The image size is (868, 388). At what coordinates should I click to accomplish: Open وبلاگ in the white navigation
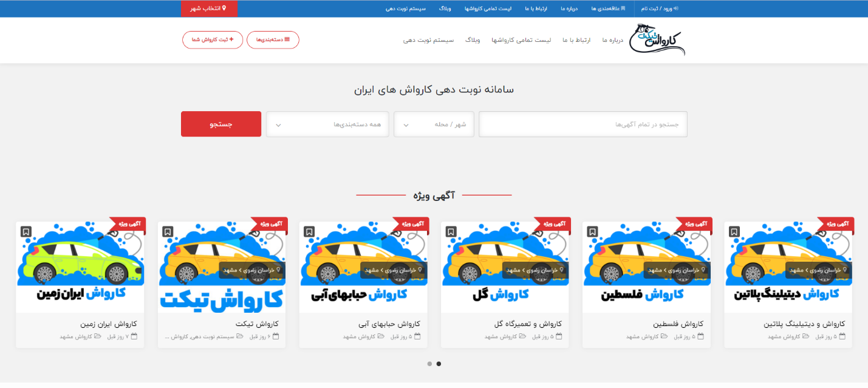pyautogui.click(x=473, y=40)
